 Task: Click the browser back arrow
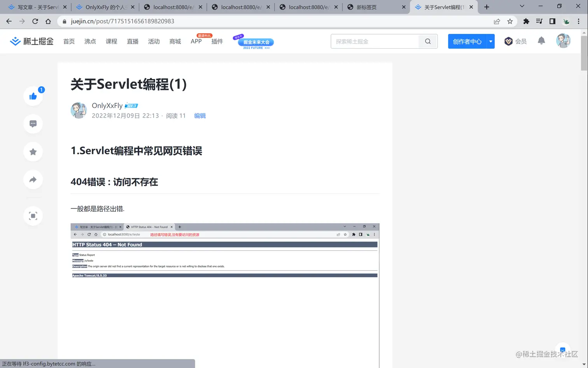(9, 21)
